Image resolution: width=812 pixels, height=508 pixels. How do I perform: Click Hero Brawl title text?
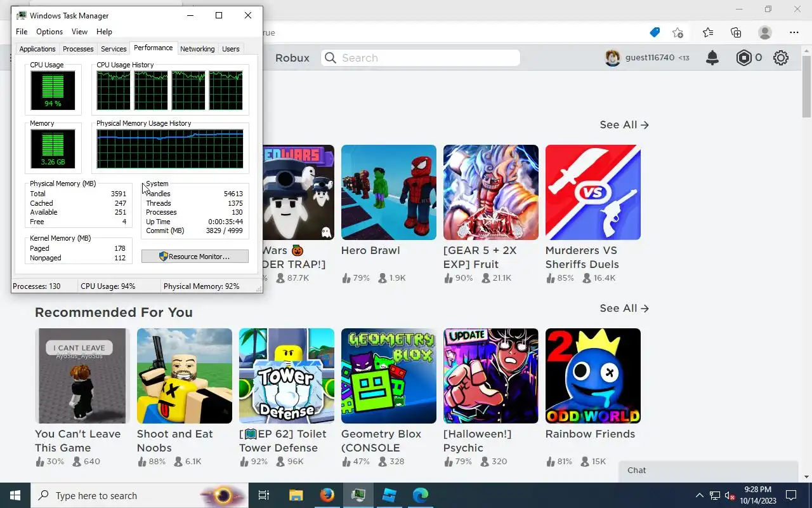370,250
